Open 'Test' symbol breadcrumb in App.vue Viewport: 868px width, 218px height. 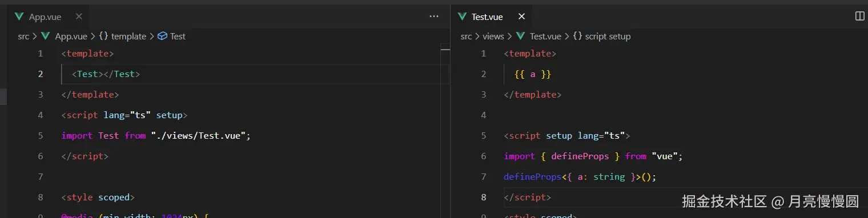point(178,36)
